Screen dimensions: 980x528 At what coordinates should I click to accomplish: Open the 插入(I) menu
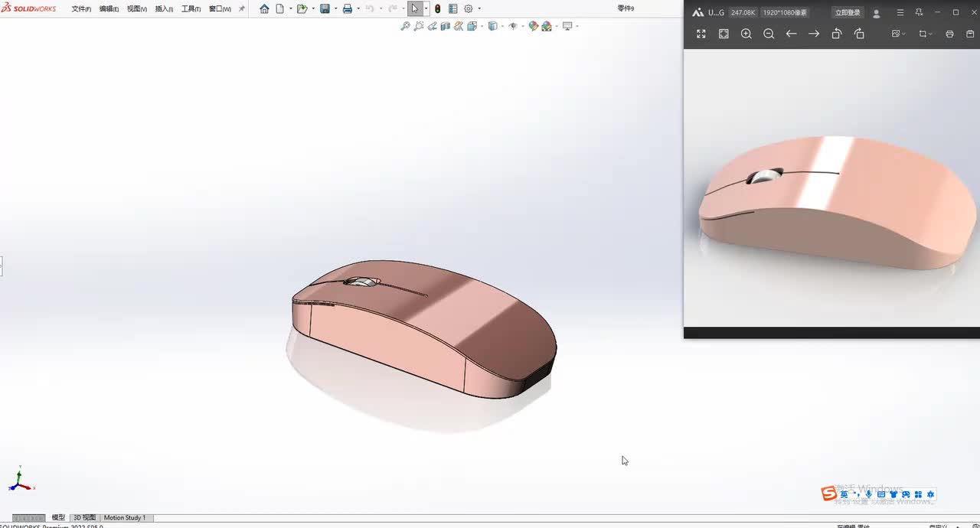click(x=164, y=9)
